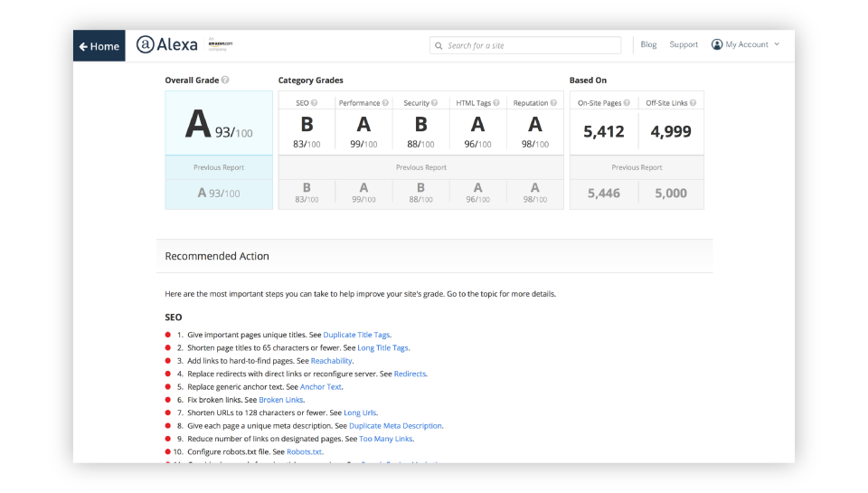Click the SEO help question mark icon
Viewport: 868px width, 493px height.
315,103
